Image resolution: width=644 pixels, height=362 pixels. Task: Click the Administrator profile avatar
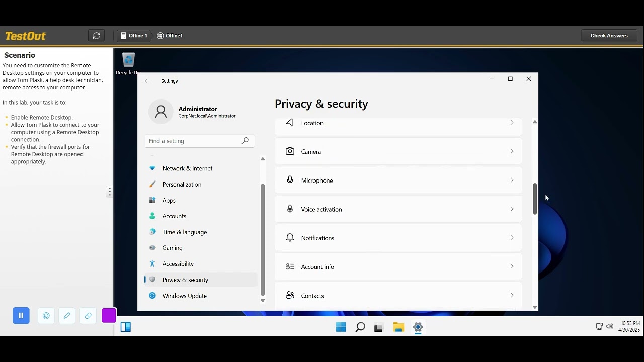(161, 112)
